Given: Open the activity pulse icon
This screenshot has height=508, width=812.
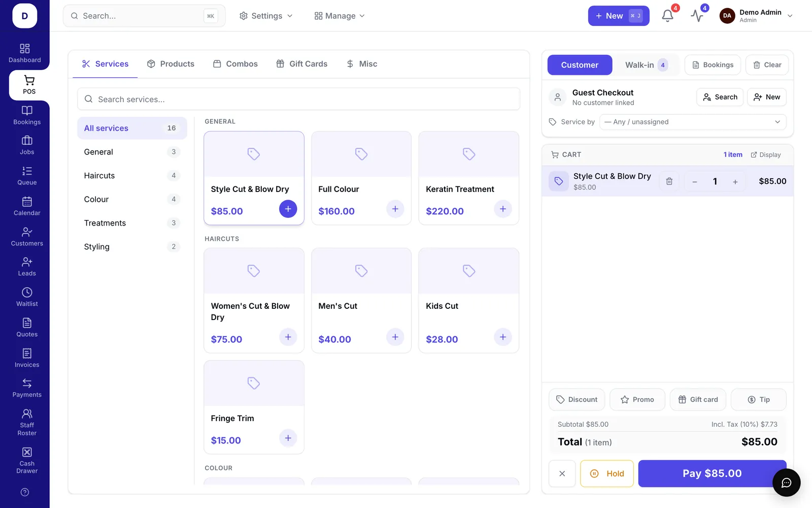Looking at the screenshot, I should pyautogui.click(x=697, y=16).
